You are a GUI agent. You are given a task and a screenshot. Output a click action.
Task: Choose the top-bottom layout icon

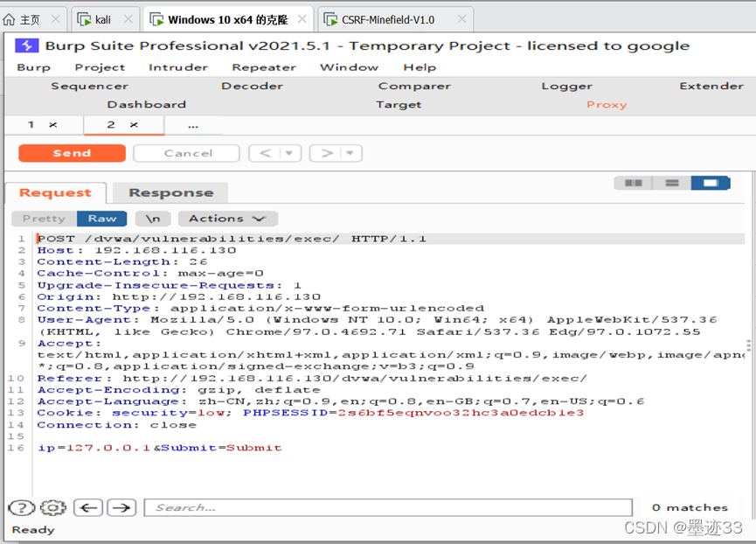coord(671,183)
